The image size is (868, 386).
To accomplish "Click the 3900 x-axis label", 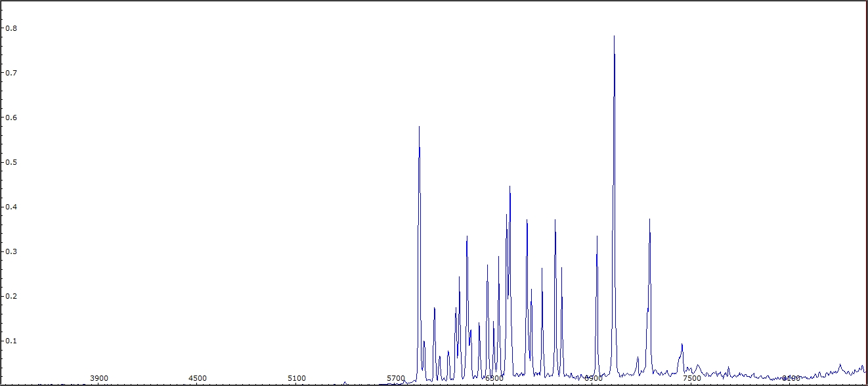I will click(x=99, y=378).
